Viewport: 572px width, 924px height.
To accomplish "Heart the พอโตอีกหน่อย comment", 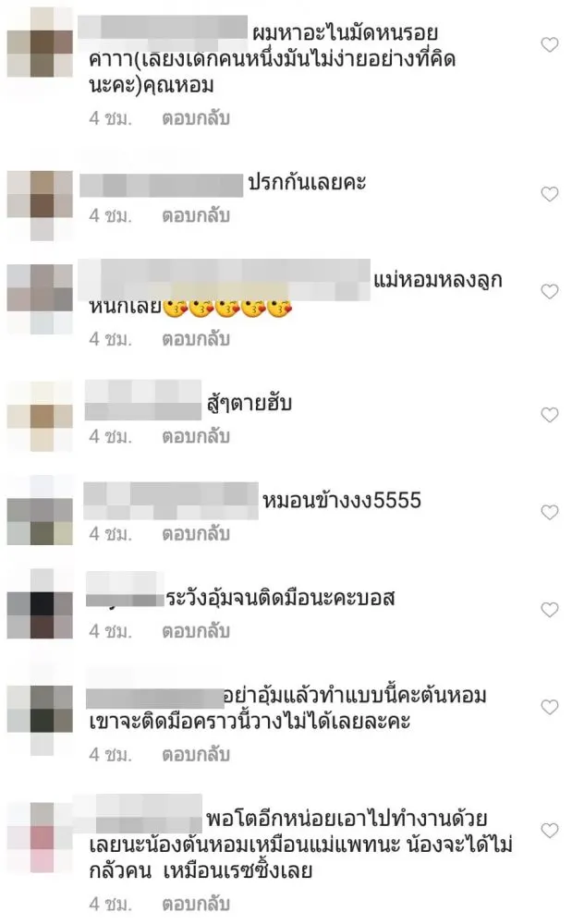I will tap(549, 831).
